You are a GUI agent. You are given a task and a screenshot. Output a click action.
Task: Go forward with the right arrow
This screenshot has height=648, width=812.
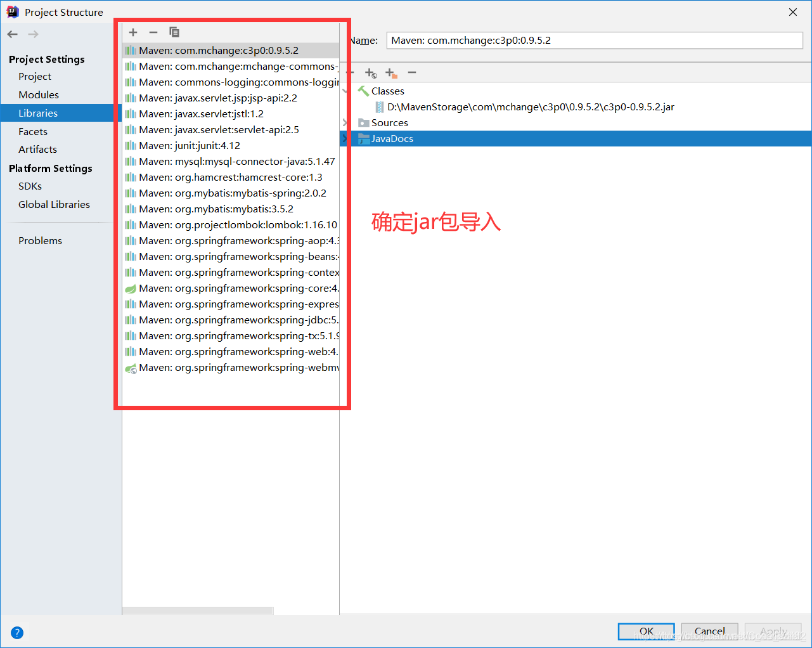34,34
